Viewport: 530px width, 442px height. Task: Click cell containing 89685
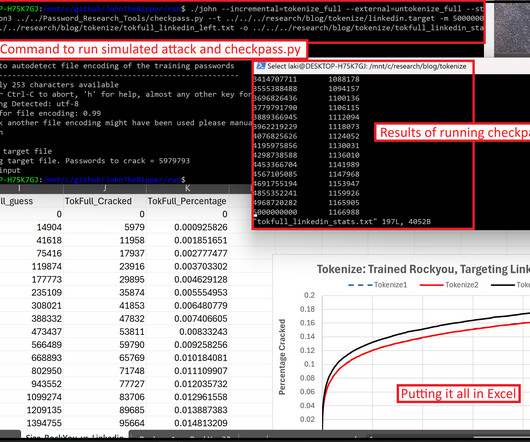(105, 410)
